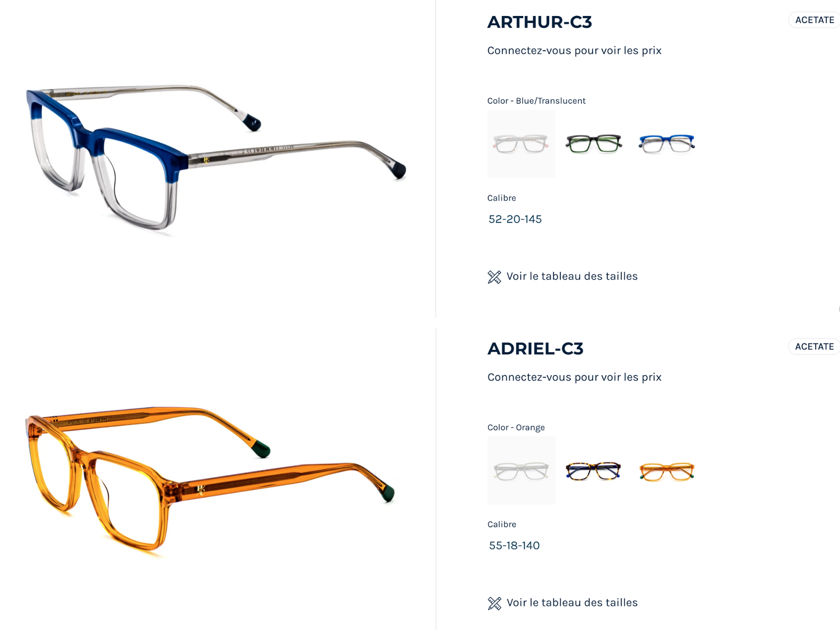The image size is (840, 630).
Task: Select the green Arthur frame variant
Action: 593,144
